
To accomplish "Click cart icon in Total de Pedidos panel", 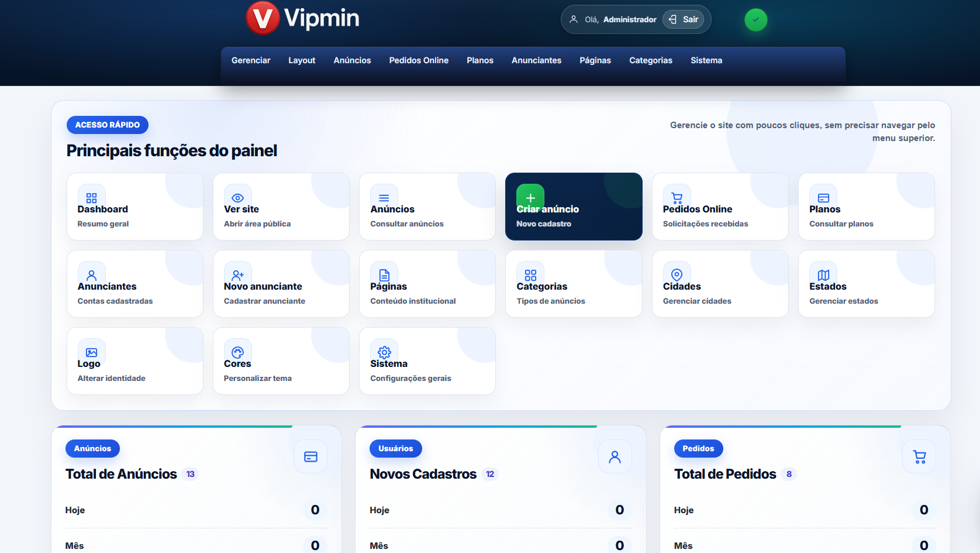I will click(919, 456).
